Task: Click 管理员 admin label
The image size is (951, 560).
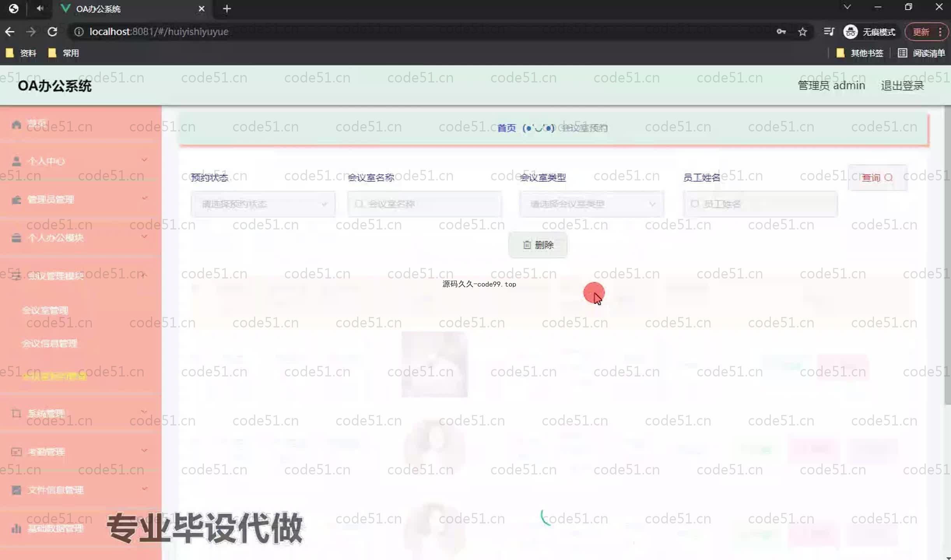Action: 832,86
